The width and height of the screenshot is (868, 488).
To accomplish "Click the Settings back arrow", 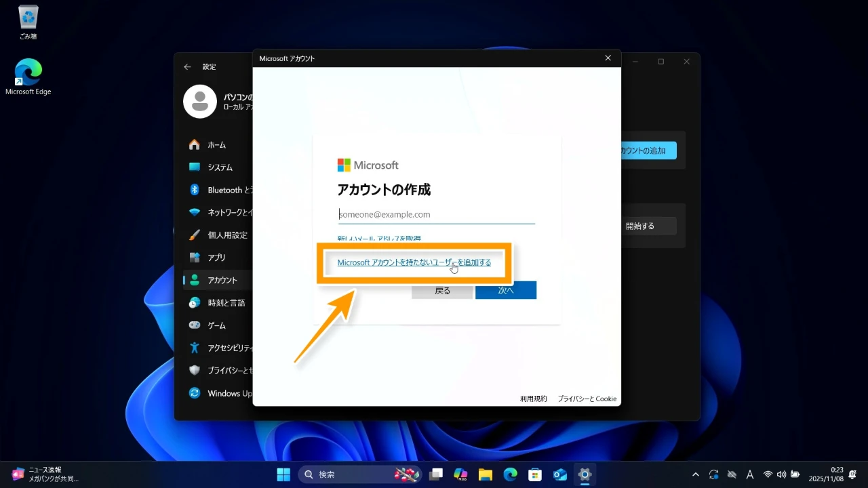I will tap(188, 67).
